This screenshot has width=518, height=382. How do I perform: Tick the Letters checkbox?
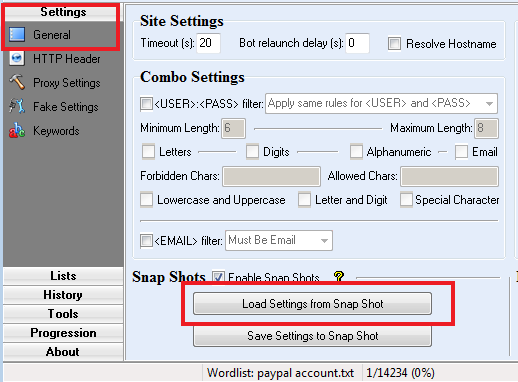pos(148,152)
